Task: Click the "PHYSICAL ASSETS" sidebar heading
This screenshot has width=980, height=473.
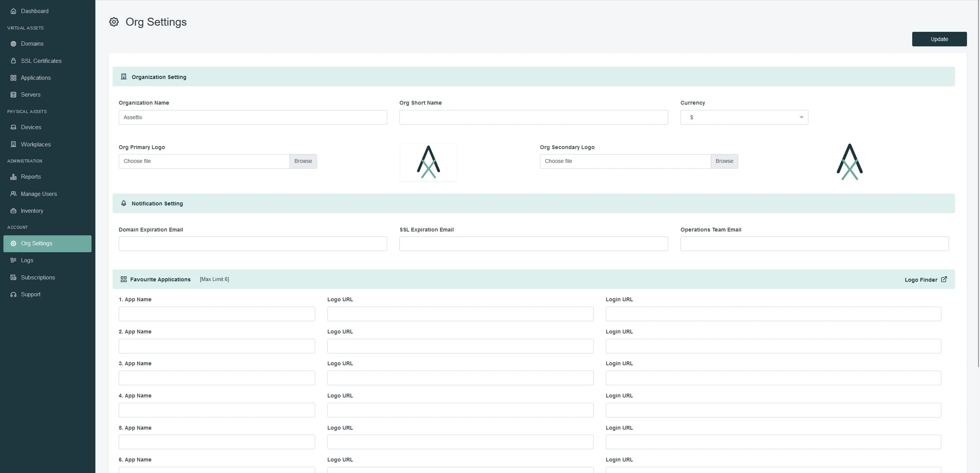Action: point(27,112)
